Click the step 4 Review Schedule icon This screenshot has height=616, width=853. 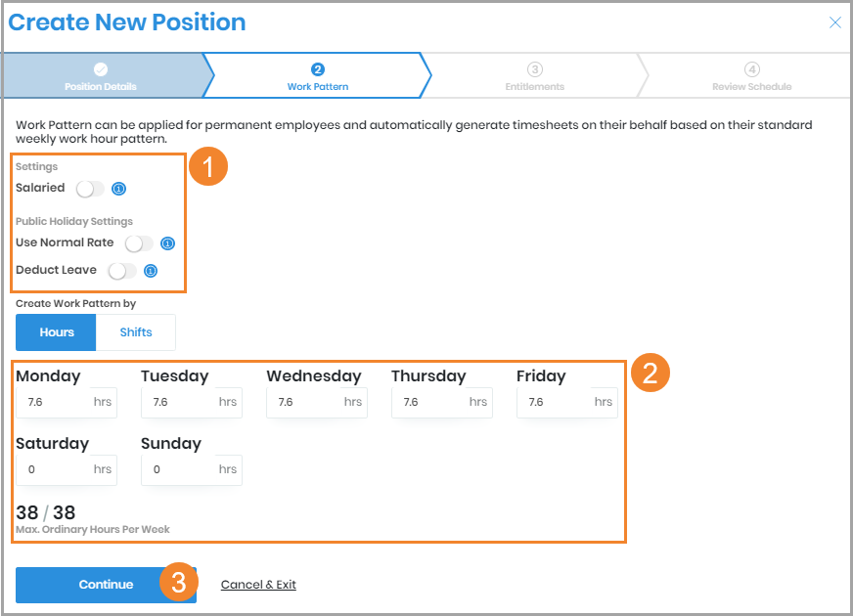751,69
